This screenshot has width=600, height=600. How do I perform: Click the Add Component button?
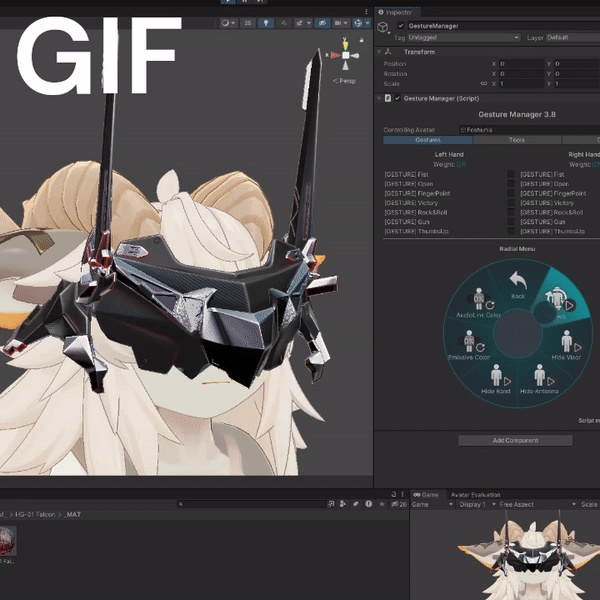coord(515,440)
